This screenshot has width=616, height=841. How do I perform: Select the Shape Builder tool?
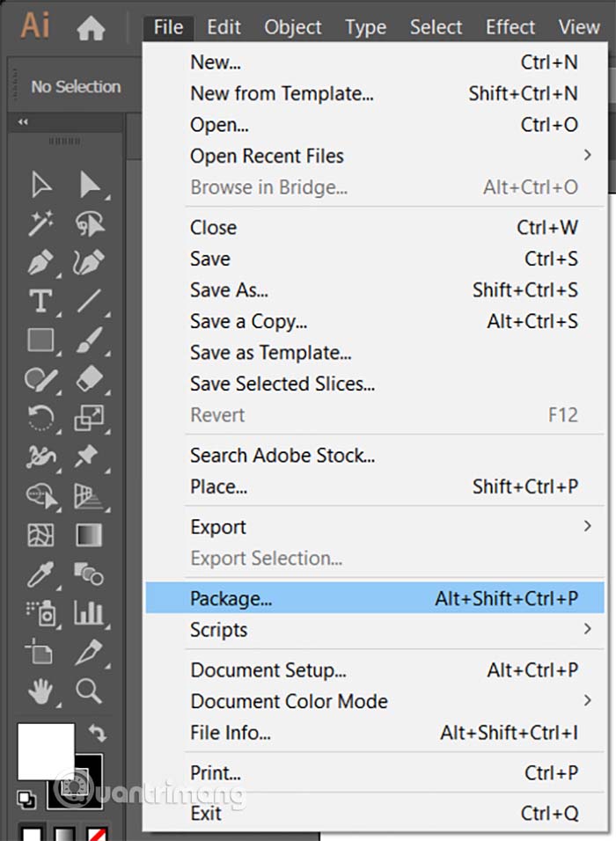[x=42, y=496]
